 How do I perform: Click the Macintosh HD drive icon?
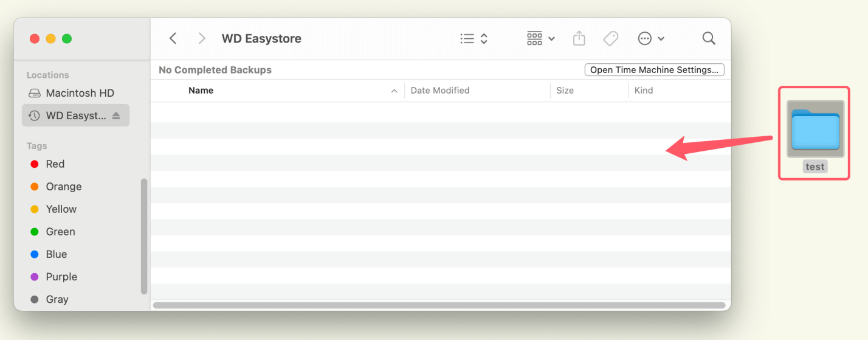tap(35, 93)
